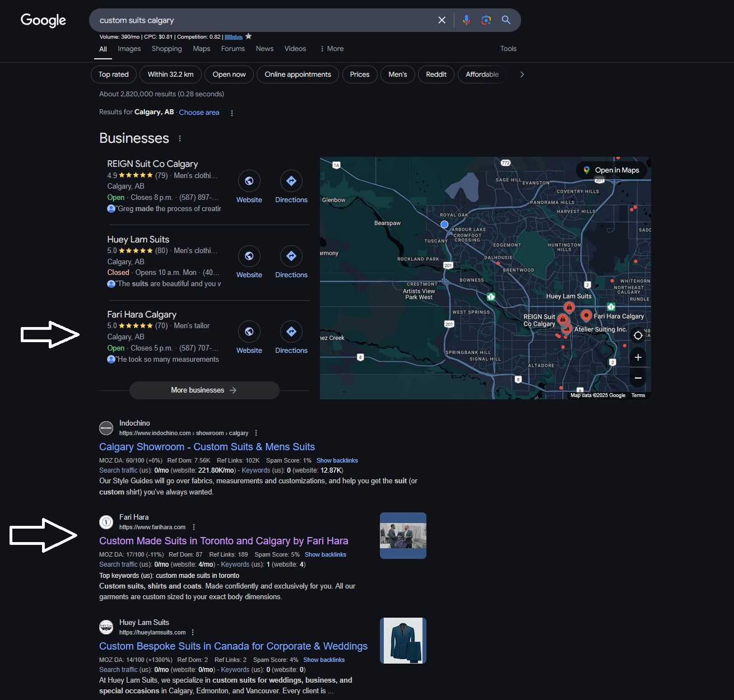734x700 pixels.
Task: Open more options for Indochino result
Action: pyautogui.click(x=256, y=433)
